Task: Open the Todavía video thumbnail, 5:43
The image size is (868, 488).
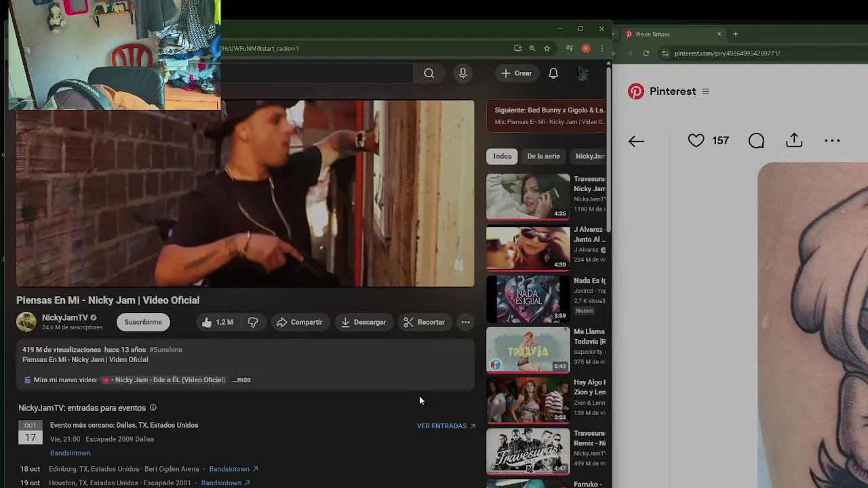Action: point(528,349)
